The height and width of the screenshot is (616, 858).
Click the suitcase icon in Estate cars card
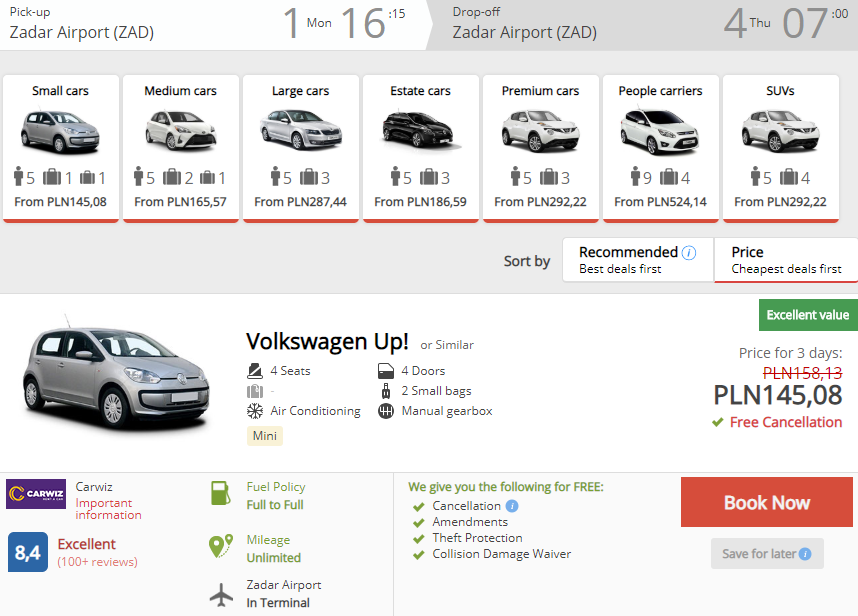[x=429, y=177]
